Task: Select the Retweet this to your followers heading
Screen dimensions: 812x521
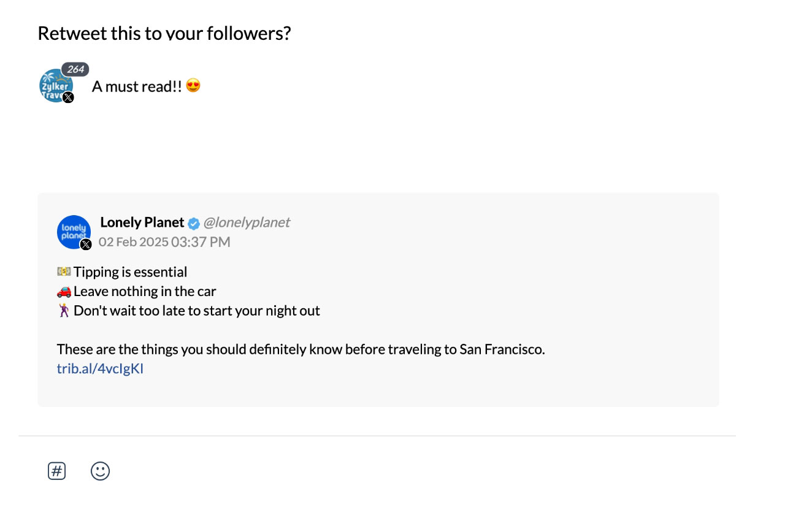Action: (x=164, y=32)
